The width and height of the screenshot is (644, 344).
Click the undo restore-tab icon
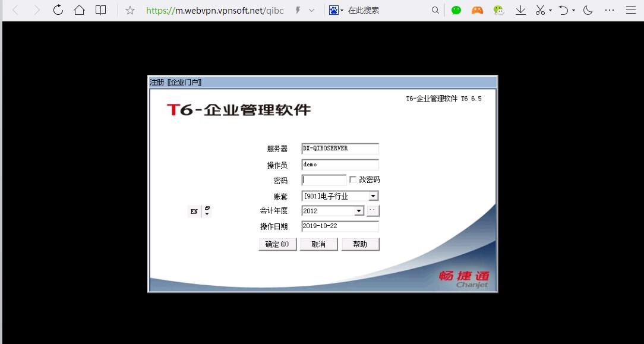point(563,10)
